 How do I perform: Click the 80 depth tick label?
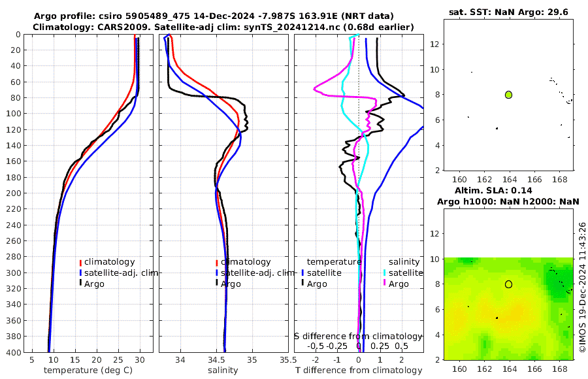click(16, 98)
